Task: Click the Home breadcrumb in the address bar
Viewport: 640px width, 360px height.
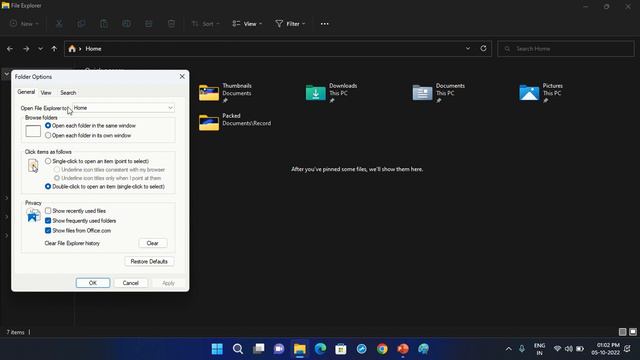Action: pos(93,49)
